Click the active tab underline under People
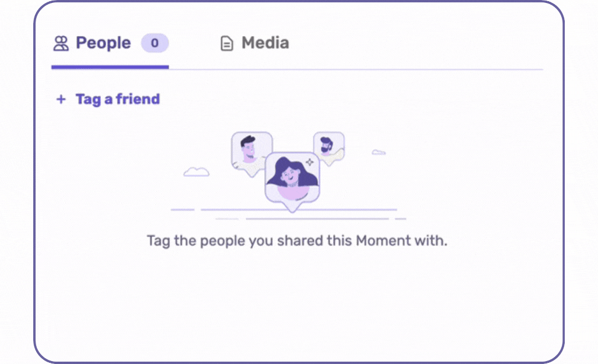This screenshot has height=364, width=598. point(110,67)
